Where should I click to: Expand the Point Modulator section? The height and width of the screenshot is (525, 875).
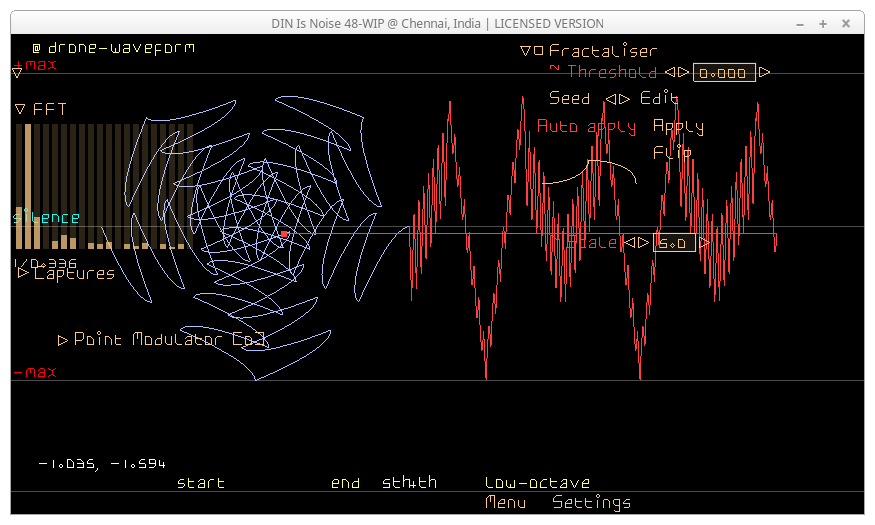[x=63, y=340]
